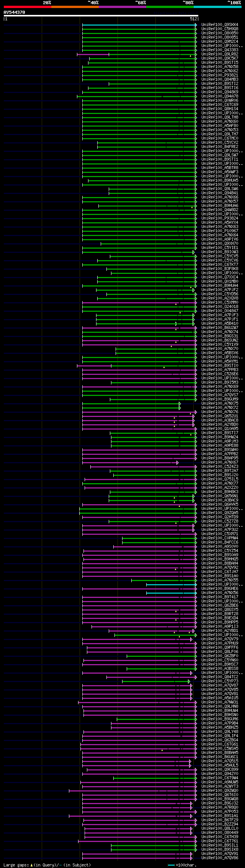Select label UniRef100_C6TC69
The width and height of the screenshot is (245, 868).
[220, 105]
